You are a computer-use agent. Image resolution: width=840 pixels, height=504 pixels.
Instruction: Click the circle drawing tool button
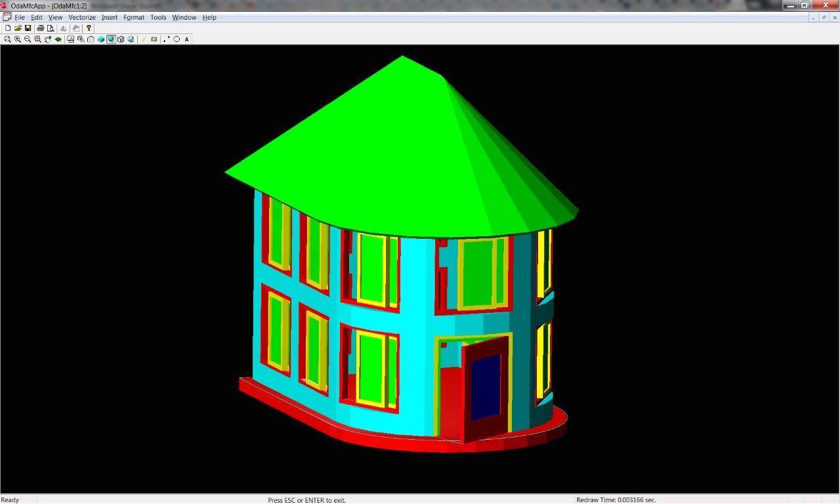(x=177, y=39)
